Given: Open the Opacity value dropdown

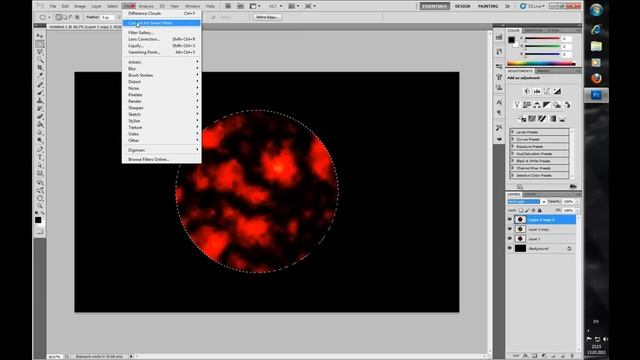Looking at the screenshot, I should point(577,202).
